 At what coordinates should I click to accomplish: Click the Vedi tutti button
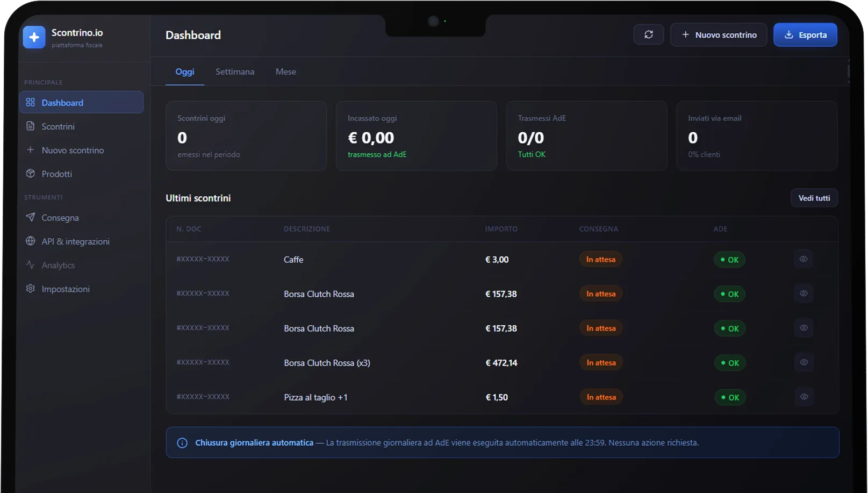[x=814, y=198]
